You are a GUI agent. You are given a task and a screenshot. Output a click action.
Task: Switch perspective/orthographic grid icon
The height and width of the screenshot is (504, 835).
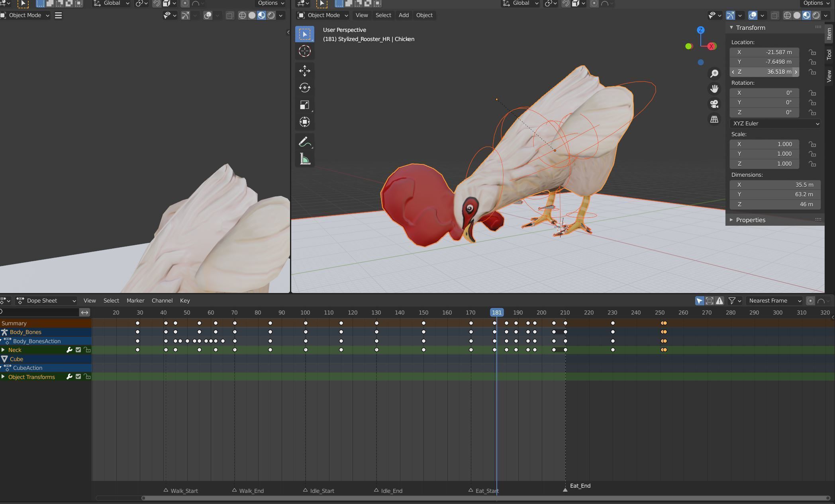coord(714,119)
